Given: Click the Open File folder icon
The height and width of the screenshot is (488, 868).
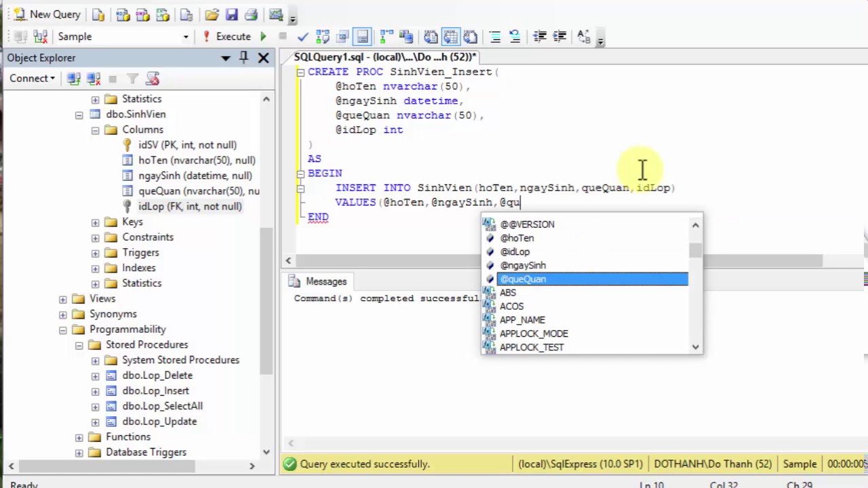Looking at the screenshot, I should point(212,14).
